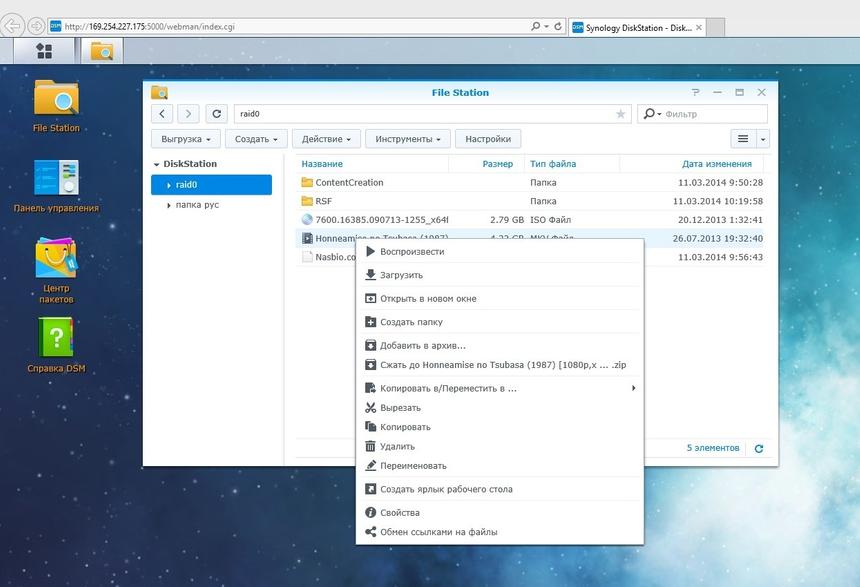
Task: Open the Выгрузка dropdown menu
Action: (x=184, y=138)
